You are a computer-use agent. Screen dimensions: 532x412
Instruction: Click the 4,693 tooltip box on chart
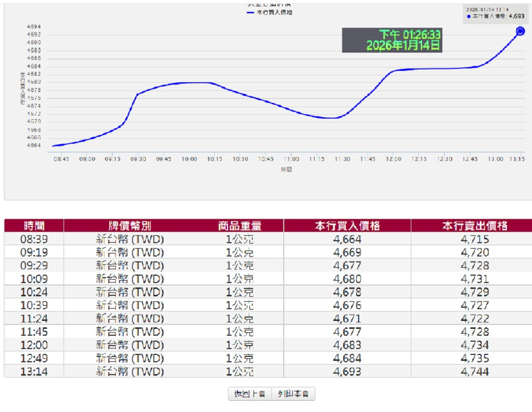point(495,14)
